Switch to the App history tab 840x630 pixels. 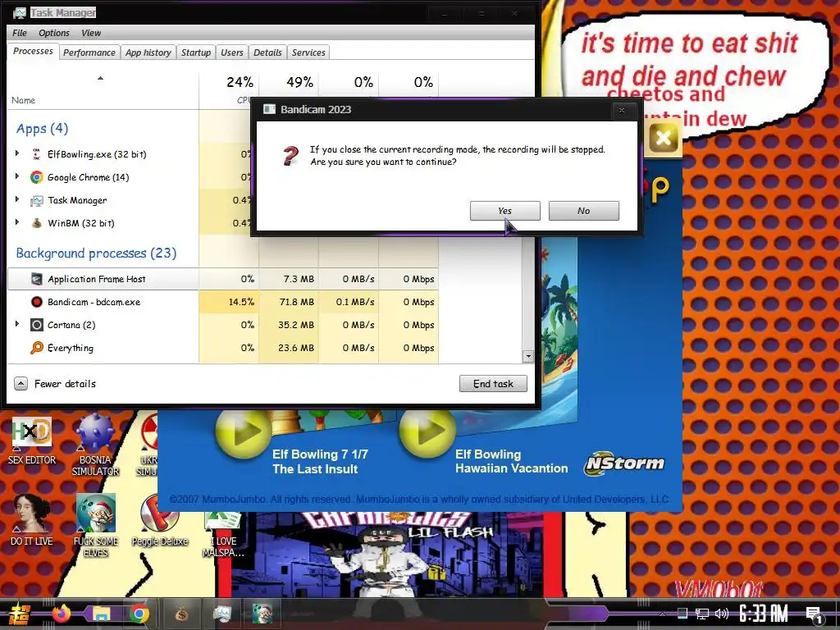coord(148,52)
